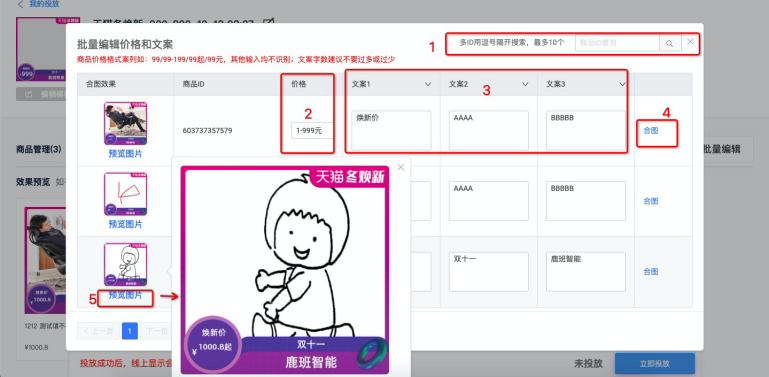Click the large 天猫冬焕新 preview image
The width and height of the screenshot is (769, 377).
coord(285,270)
